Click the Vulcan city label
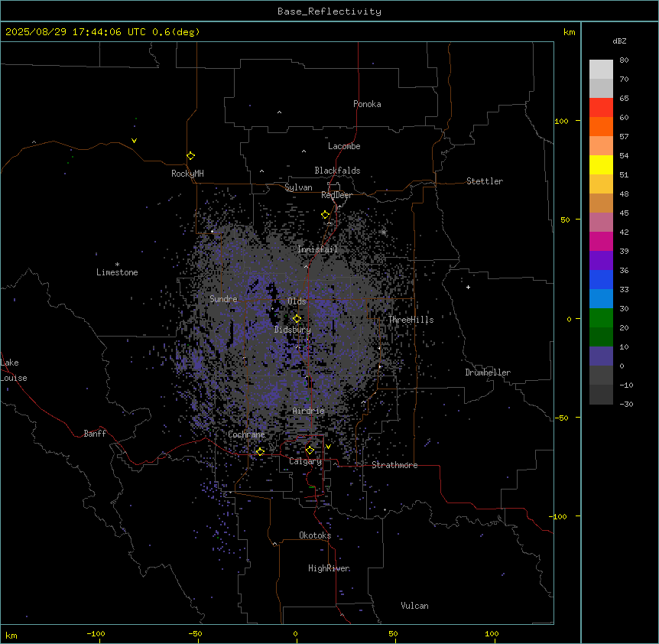 coord(415,606)
